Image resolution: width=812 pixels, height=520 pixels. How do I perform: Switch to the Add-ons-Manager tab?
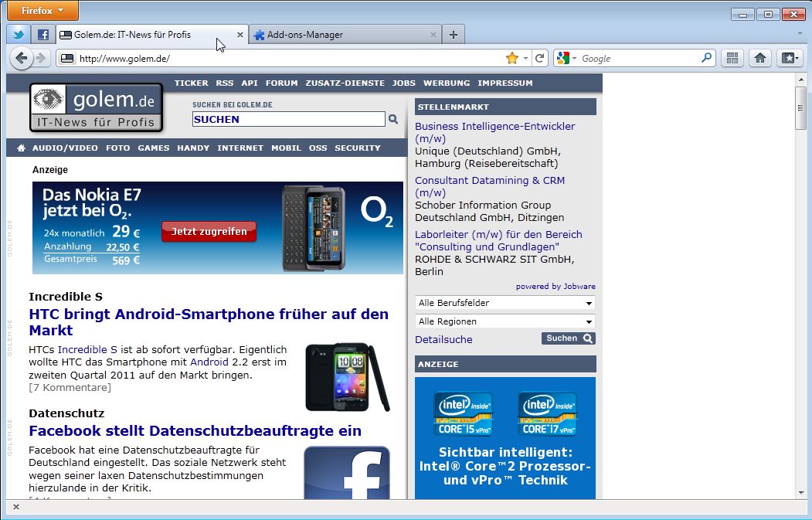point(340,35)
